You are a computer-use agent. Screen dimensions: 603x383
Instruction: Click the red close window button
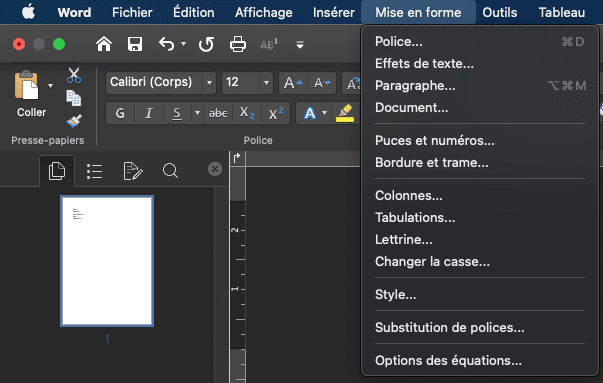(19, 44)
